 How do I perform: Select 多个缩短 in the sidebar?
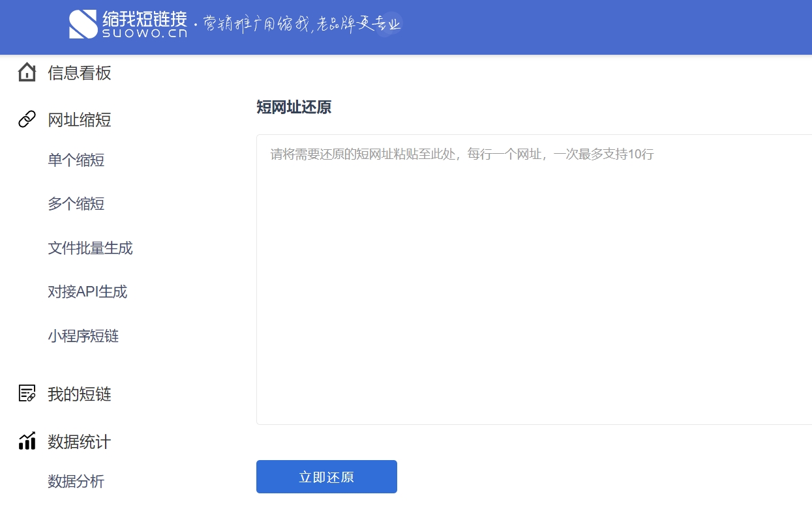pos(76,204)
